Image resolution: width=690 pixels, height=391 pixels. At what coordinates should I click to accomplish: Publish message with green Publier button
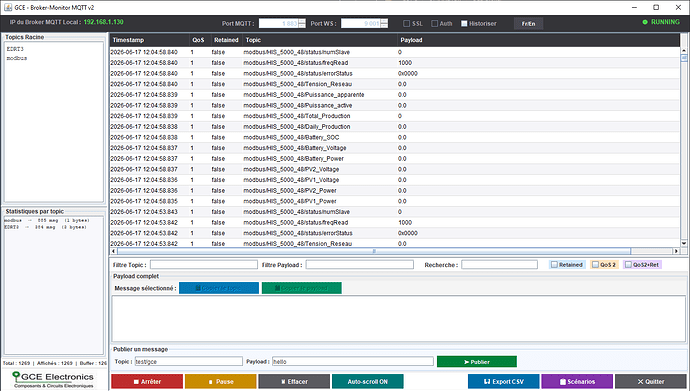[x=477, y=362]
